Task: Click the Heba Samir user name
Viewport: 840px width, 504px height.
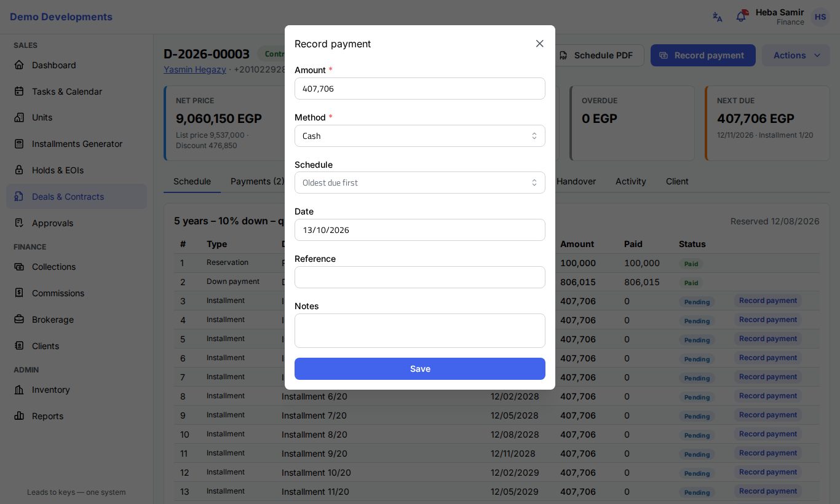Action: [780, 12]
